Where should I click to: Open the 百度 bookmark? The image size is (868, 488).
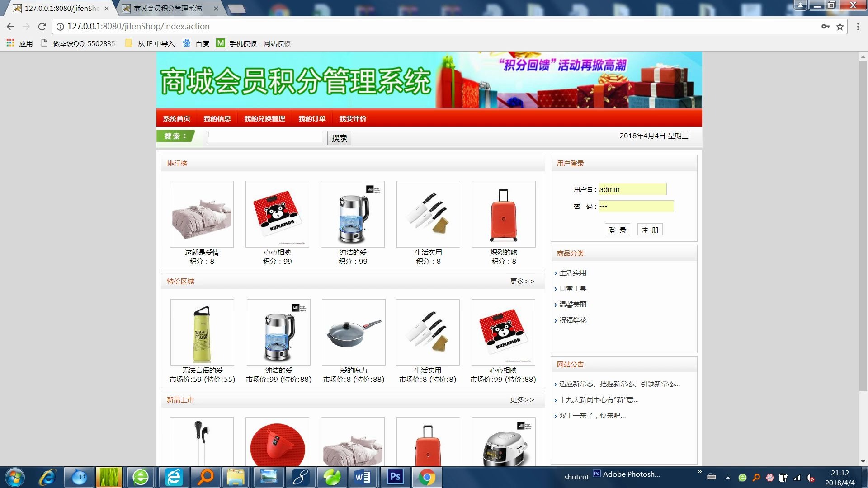coord(196,43)
